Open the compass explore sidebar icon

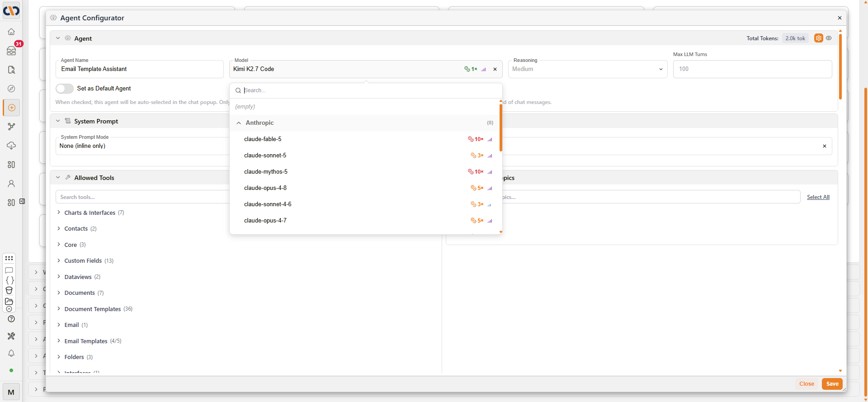[x=11, y=89]
